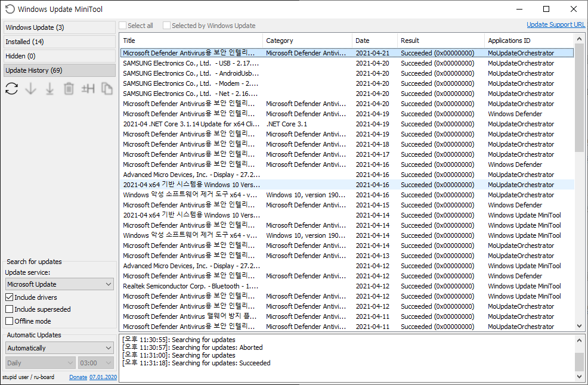Click update list scrollbar up arrow
Screen dimensions: 588x385
(x=580, y=39)
